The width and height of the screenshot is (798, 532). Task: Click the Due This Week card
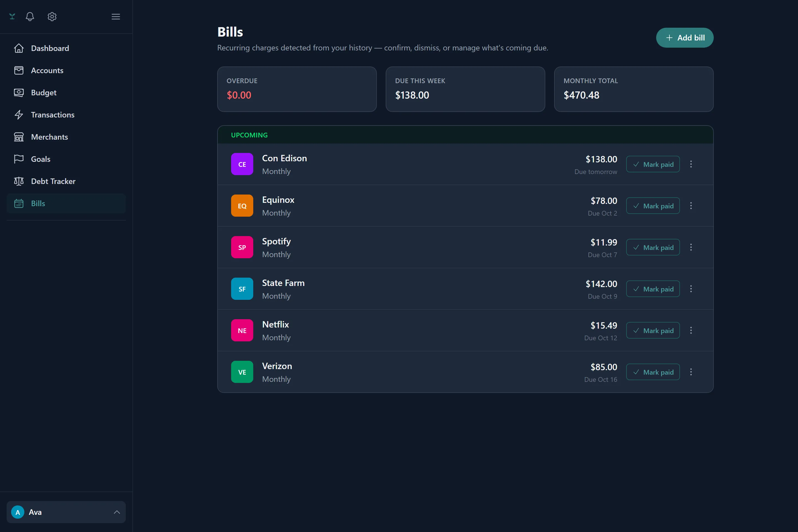click(x=465, y=89)
